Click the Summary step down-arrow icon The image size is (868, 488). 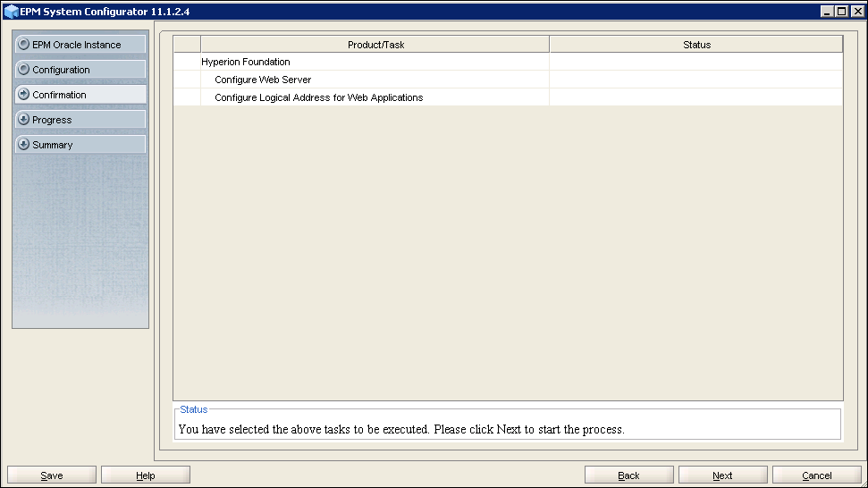[x=24, y=145]
